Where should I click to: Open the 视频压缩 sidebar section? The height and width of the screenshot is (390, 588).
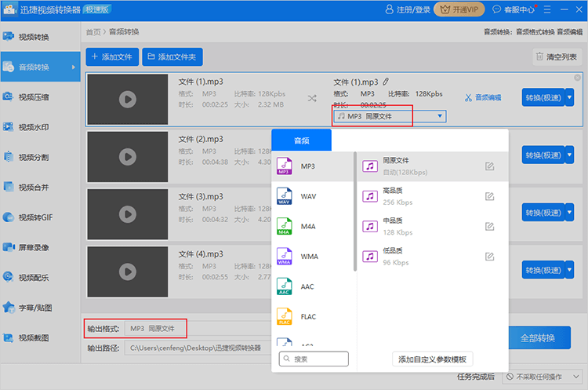[x=33, y=97]
